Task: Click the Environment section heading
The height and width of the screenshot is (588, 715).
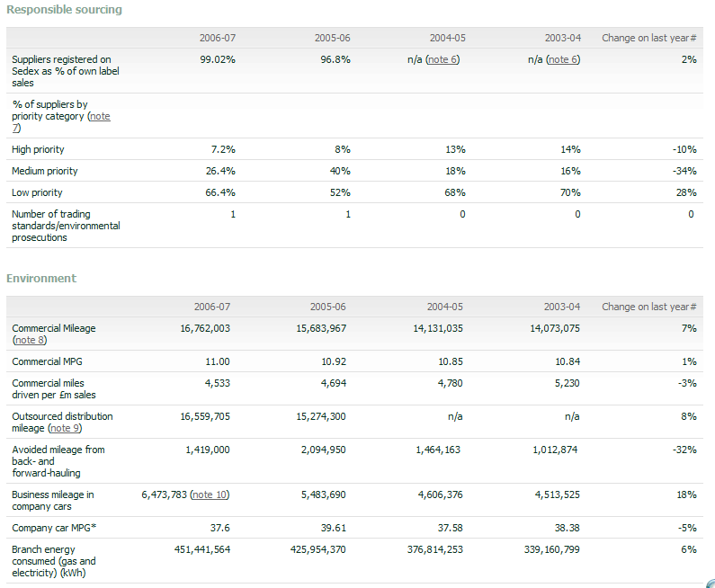Action: [x=41, y=278]
